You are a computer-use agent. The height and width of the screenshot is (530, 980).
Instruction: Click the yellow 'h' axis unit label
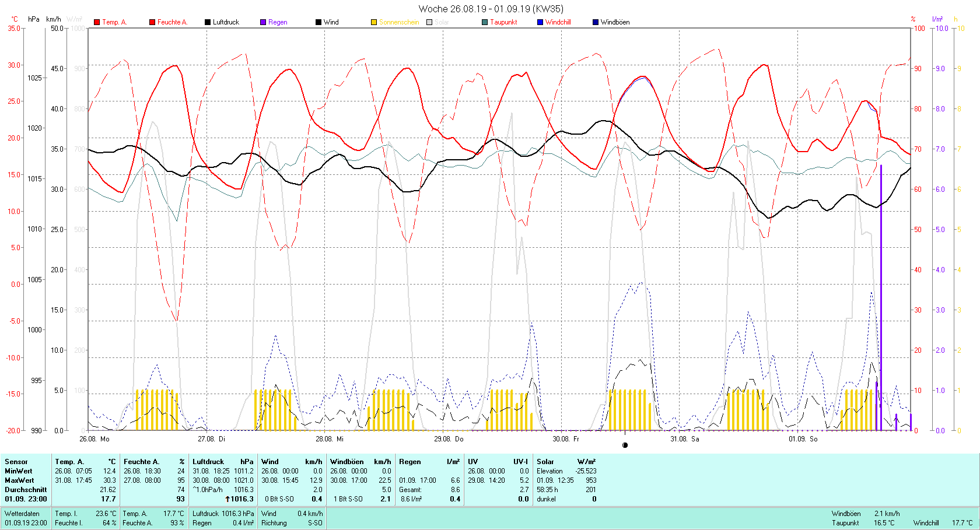[x=956, y=19]
